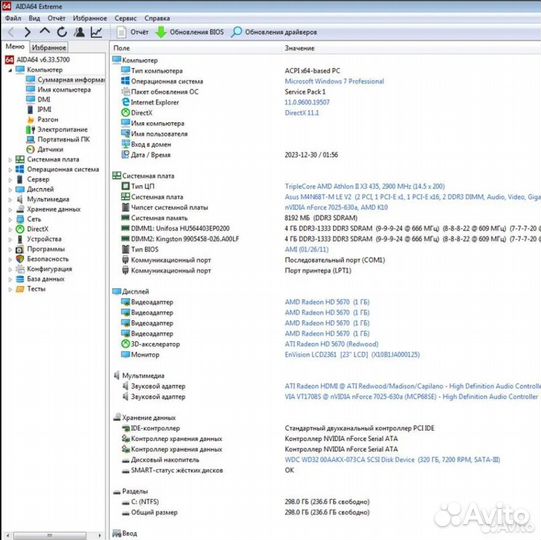Click the Устройства icon in the sidebar
Screen dimensions: 541x540
(20, 239)
